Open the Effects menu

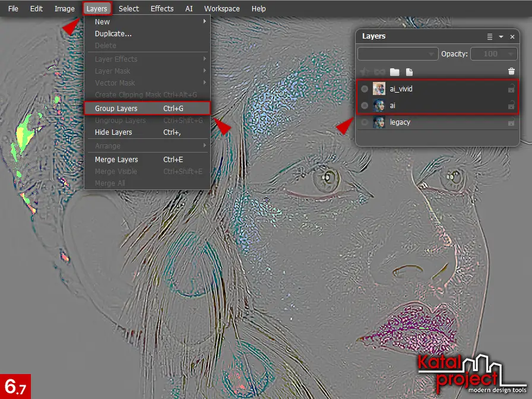[x=162, y=9]
